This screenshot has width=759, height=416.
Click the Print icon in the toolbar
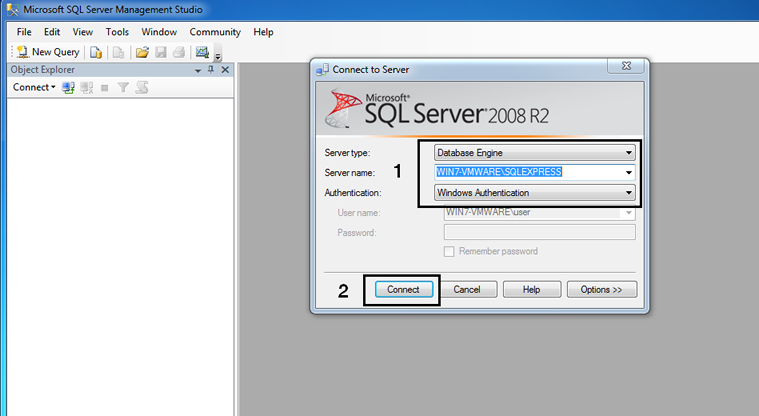[x=179, y=52]
